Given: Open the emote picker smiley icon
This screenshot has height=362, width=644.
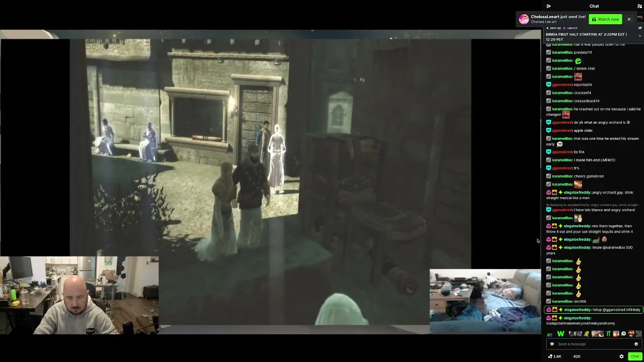Looking at the screenshot, I should tap(636, 344).
